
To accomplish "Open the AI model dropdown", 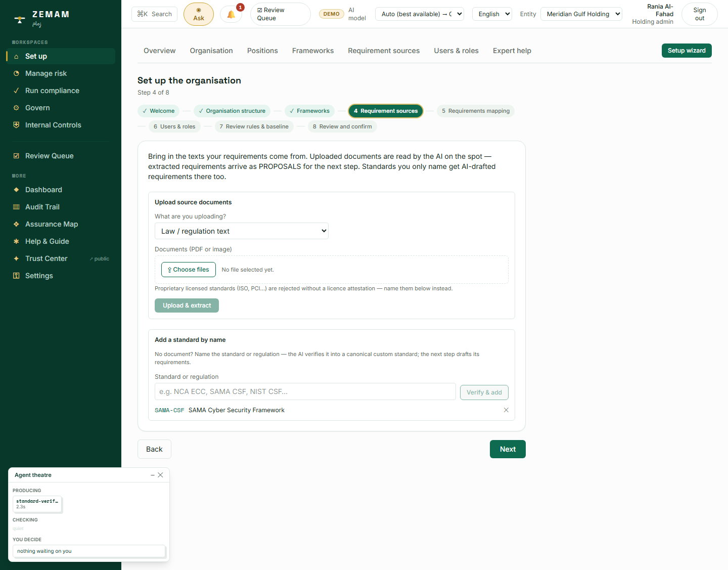I will pyautogui.click(x=420, y=14).
